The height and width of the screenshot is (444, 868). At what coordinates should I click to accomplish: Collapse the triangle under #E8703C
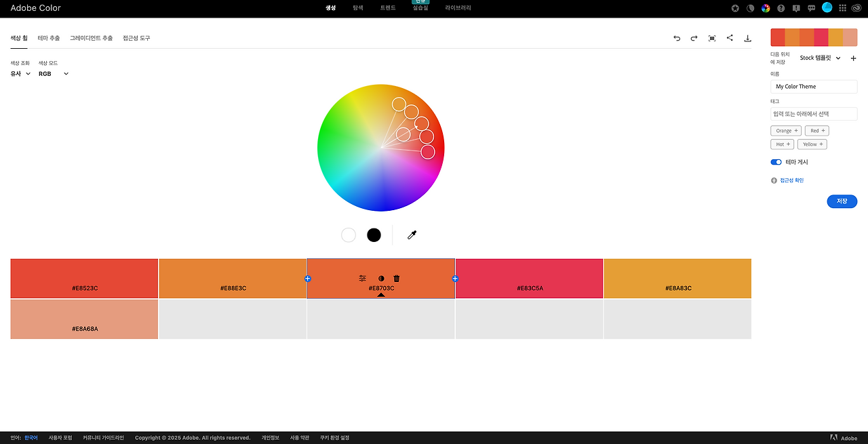(381, 295)
